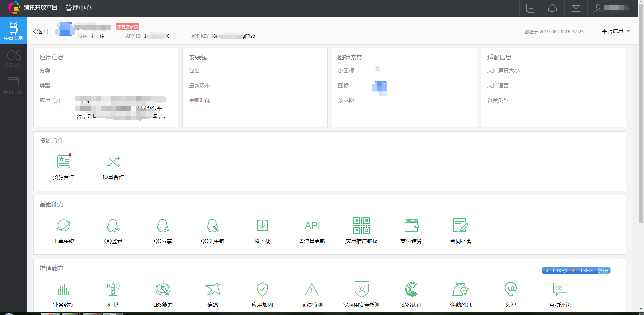Open 业务数据 bar chart icon
This screenshot has width=644, height=315.
tap(64, 289)
